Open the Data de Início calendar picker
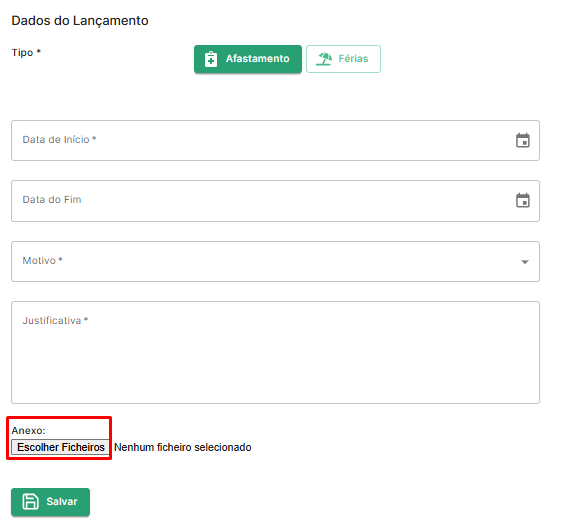567x532 pixels. (x=523, y=140)
